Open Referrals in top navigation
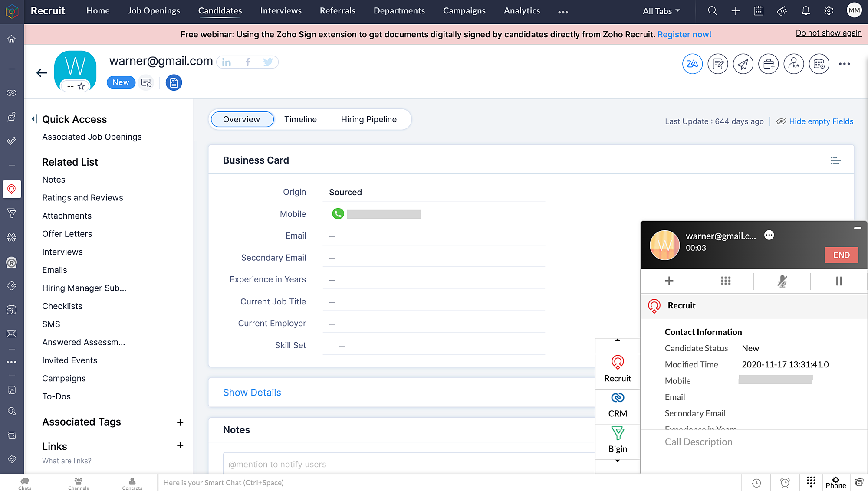 click(337, 11)
